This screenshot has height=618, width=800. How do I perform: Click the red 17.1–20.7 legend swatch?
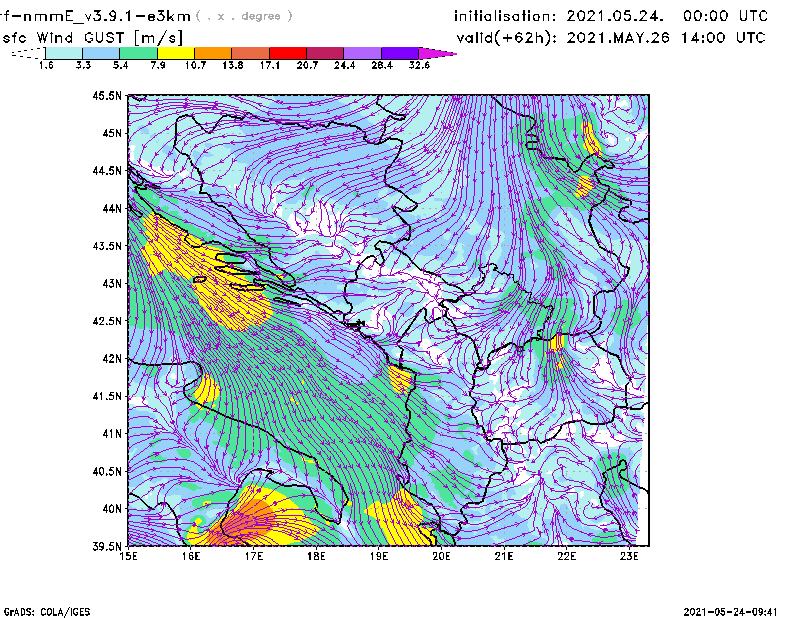(288, 53)
